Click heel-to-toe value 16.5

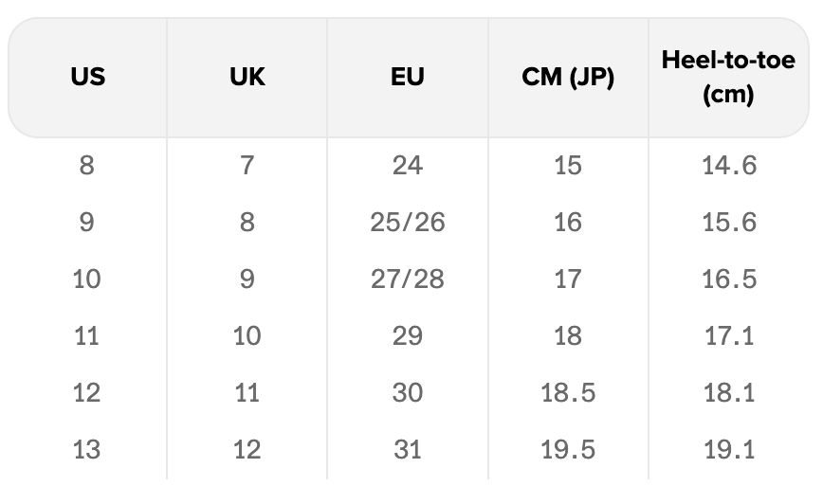(728, 279)
